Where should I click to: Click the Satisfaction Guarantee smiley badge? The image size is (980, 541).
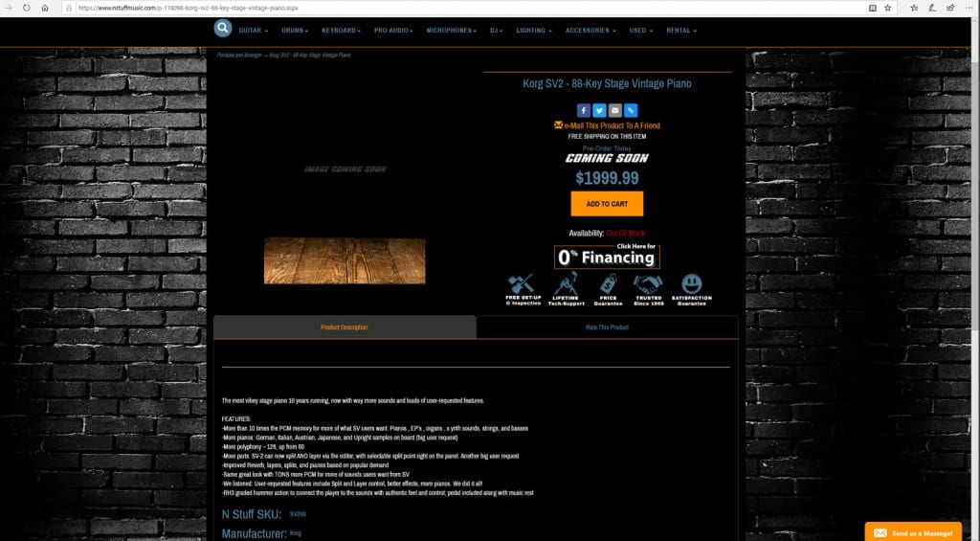pyautogui.click(x=691, y=289)
